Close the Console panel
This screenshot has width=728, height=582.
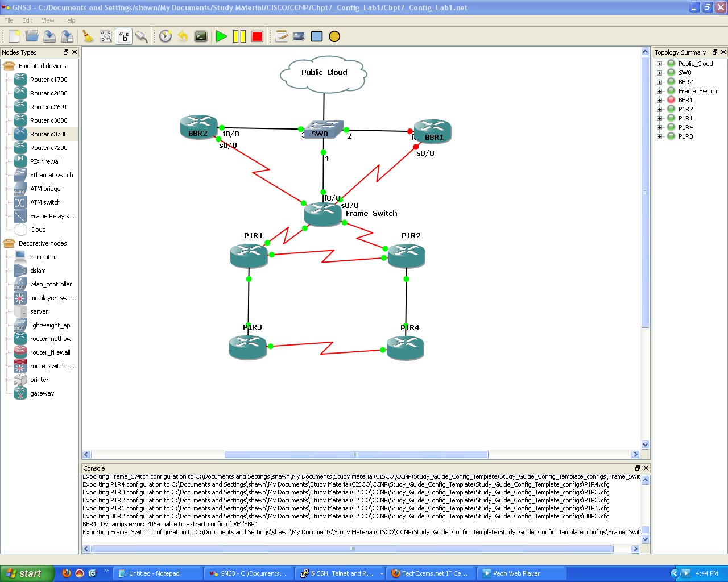pos(646,468)
